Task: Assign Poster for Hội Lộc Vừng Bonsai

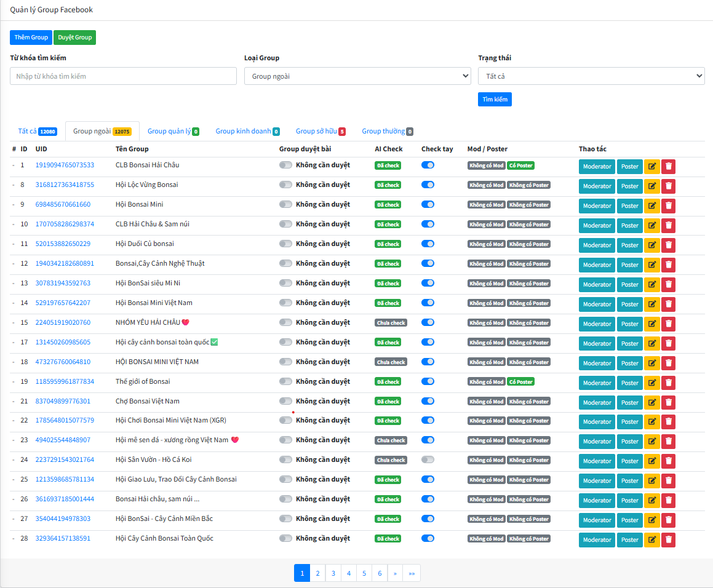Action: pyautogui.click(x=630, y=186)
